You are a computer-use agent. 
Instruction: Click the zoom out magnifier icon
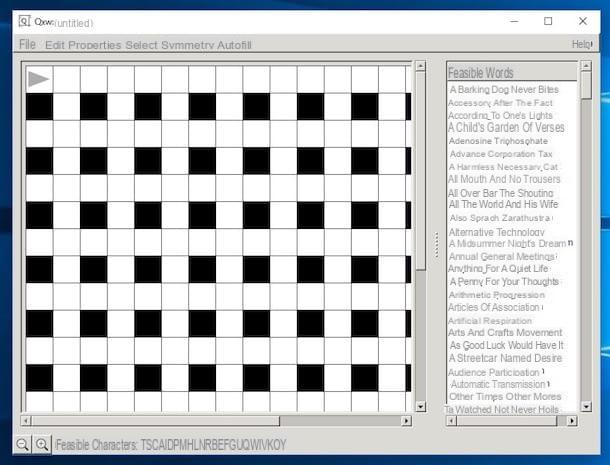[22, 444]
